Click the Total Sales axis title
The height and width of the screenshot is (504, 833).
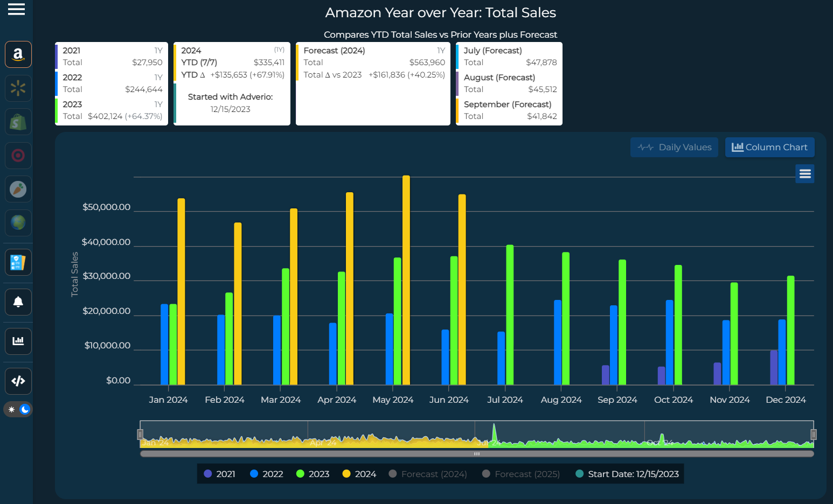tap(75, 274)
